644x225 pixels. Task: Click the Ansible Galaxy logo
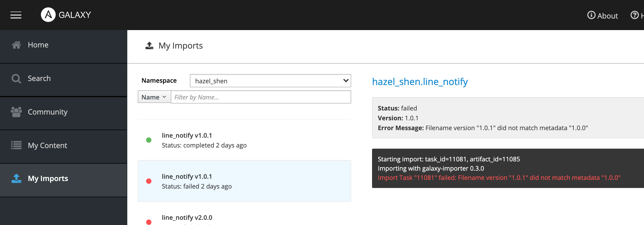(x=48, y=15)
